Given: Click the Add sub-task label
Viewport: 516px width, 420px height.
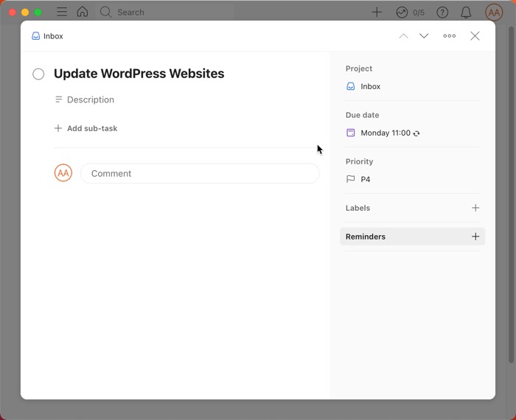Looking at the screenshot, I should pos(92,128).
